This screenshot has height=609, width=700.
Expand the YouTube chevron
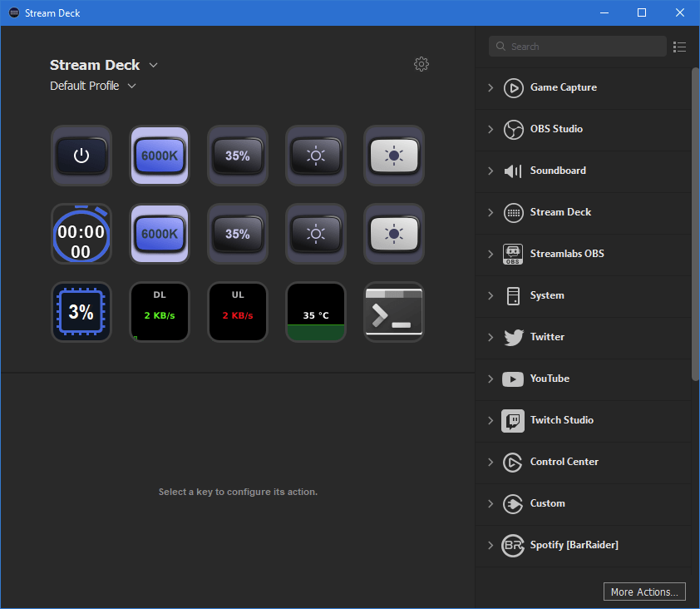coord(490,379)
